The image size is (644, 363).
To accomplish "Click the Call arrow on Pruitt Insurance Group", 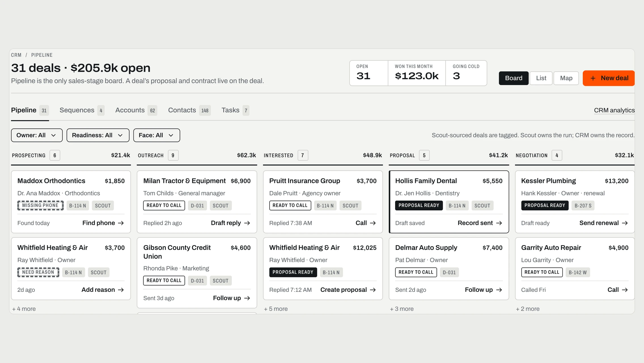I will click(x=373, y=223).
